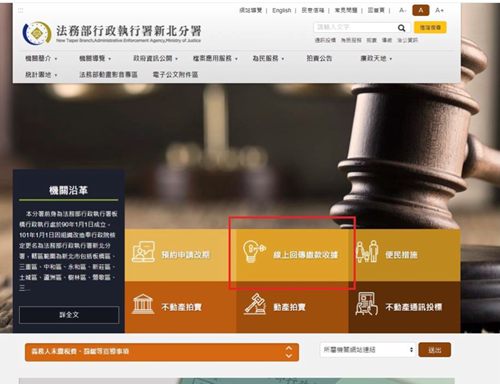Click the yellow 進階搜尋 button
Image resolution: width=500 pixels, height=384 pixels.
pos(430,27)
